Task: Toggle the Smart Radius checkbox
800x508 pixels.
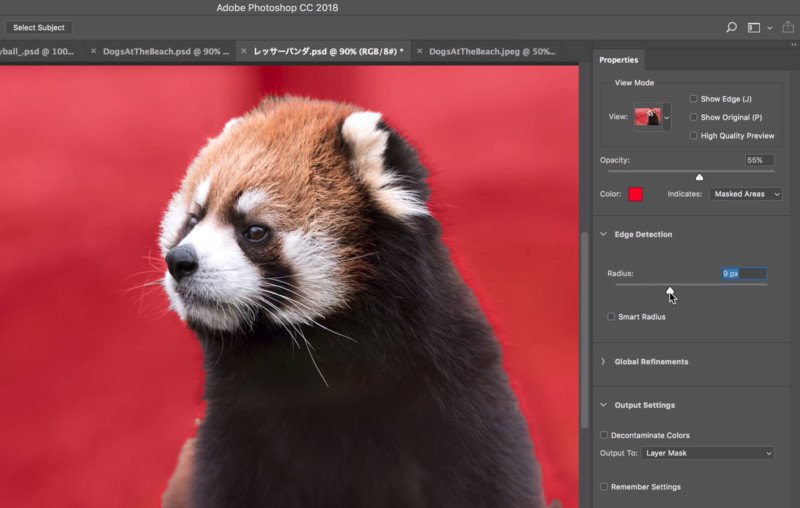Action: pyautogui.click(x=611, y=316)
